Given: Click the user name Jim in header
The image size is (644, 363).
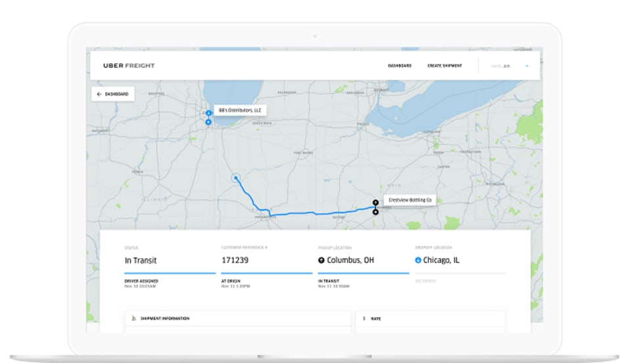Looking at the screenshot, I should coord(507,66).
